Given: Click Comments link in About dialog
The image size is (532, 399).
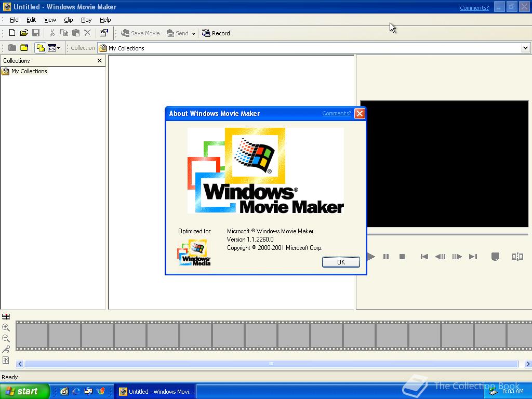Looking at the screenshot, I should click(337, 113).
